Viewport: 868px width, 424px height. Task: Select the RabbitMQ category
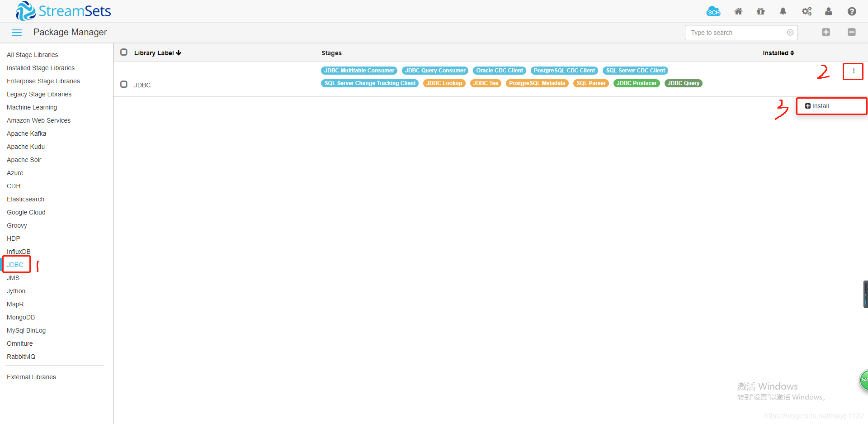(x=21, y=357)
